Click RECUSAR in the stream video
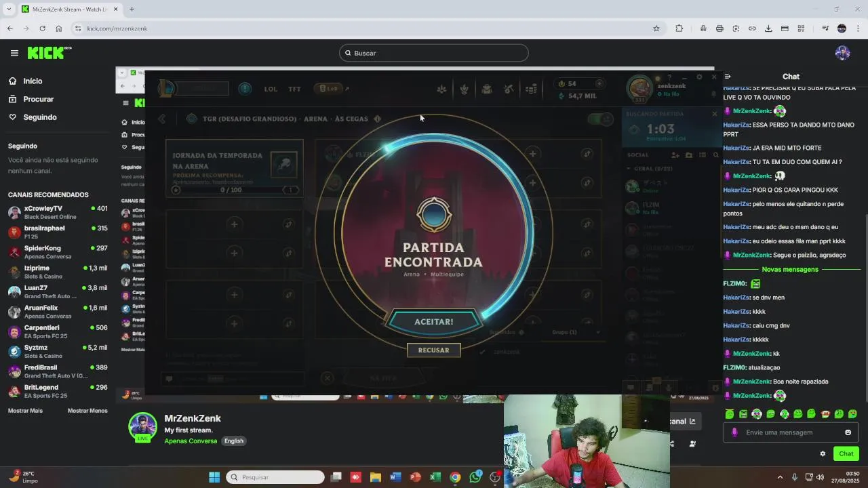The width and height of the screenshot is (868, 488). [434, 350]
